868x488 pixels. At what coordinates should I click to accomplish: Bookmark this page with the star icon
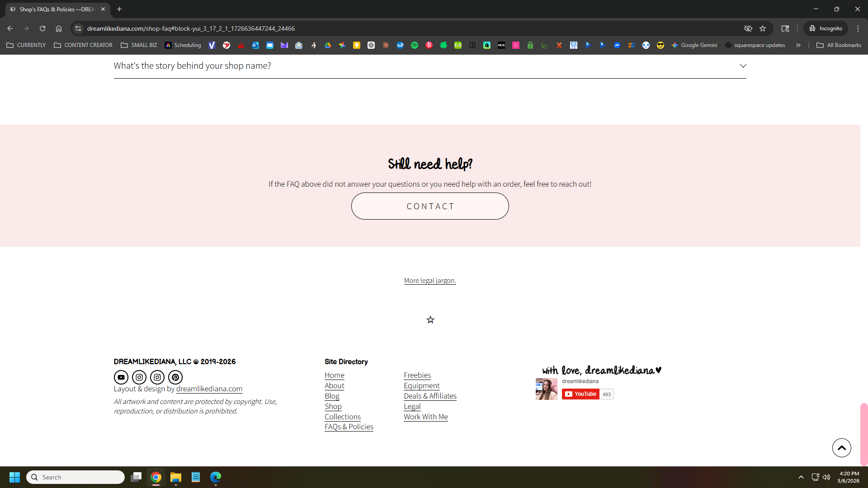(763, 28)
